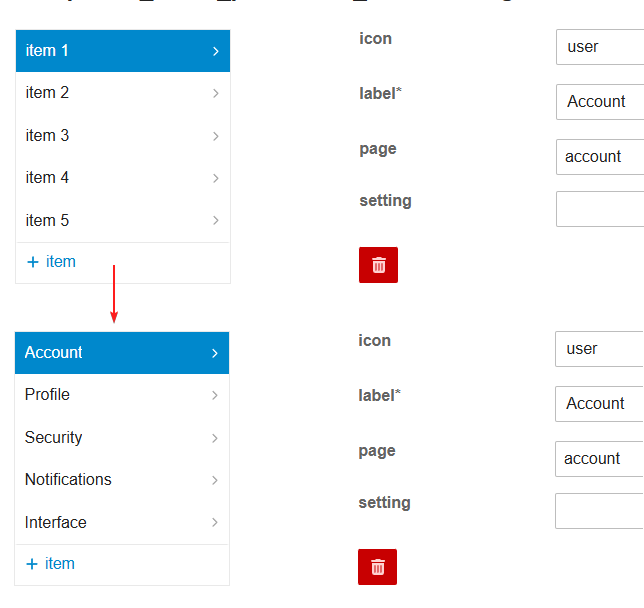Select the Interface list entry
The height and width of the screenshot is (608, 644).
[x=122, y=522]
